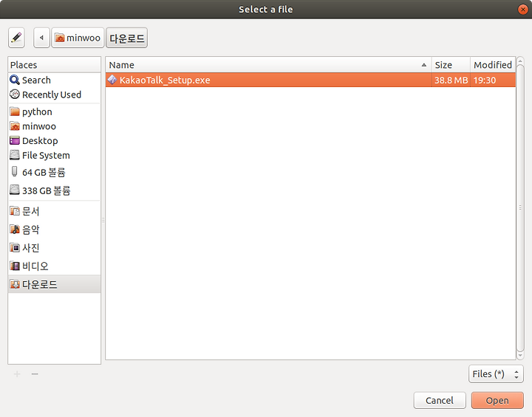
Task: Open the Files (*) filter dropdown
Action: [x=496, y=374]
